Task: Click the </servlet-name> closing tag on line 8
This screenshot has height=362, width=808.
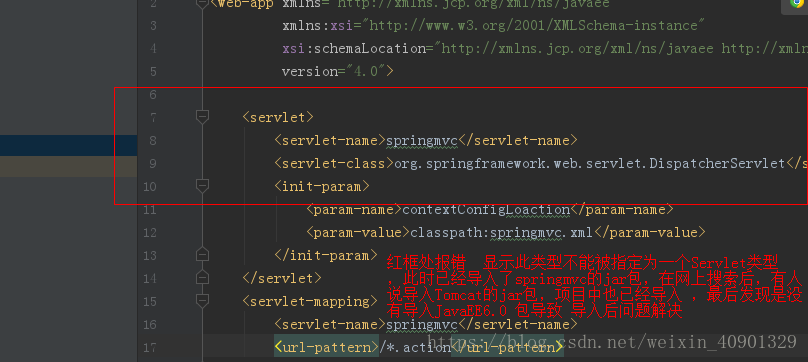Action: tap(518, 140)
